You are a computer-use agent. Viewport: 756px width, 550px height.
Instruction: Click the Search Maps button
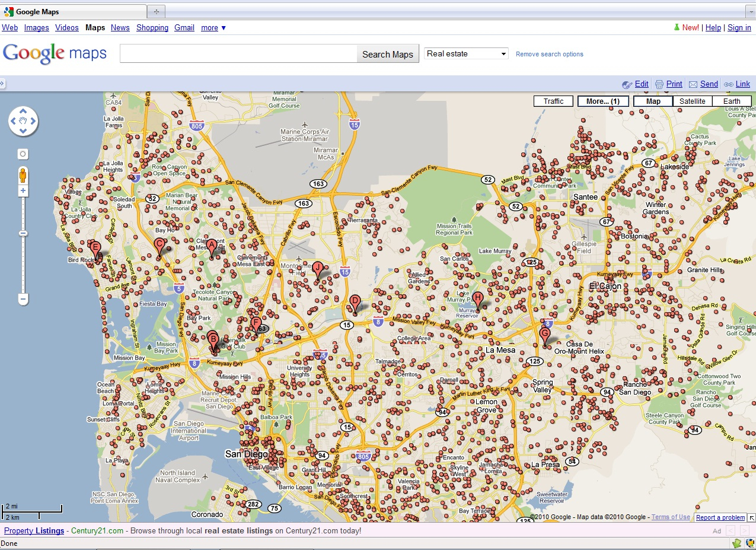(387, 54)
